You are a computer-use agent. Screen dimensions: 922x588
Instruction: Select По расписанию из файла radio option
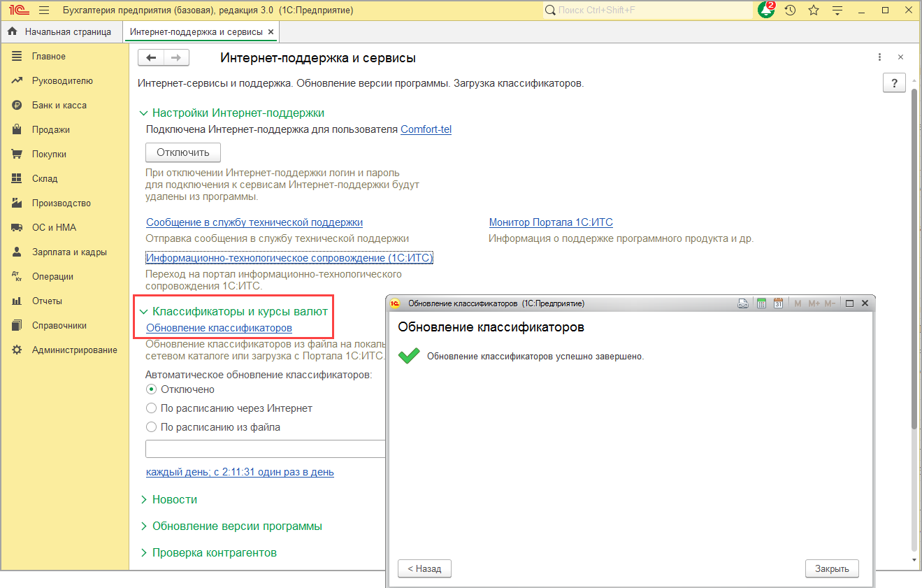151,427
